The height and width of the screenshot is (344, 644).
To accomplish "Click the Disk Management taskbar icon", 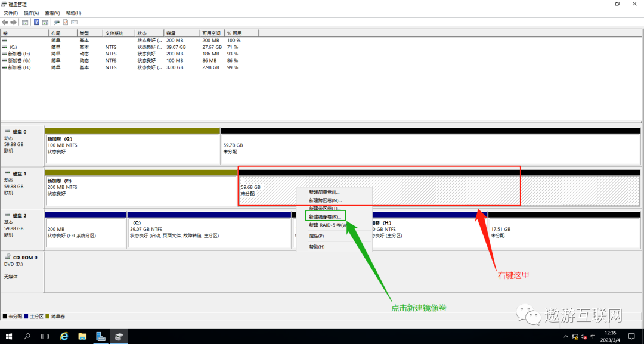I will 119,337.
